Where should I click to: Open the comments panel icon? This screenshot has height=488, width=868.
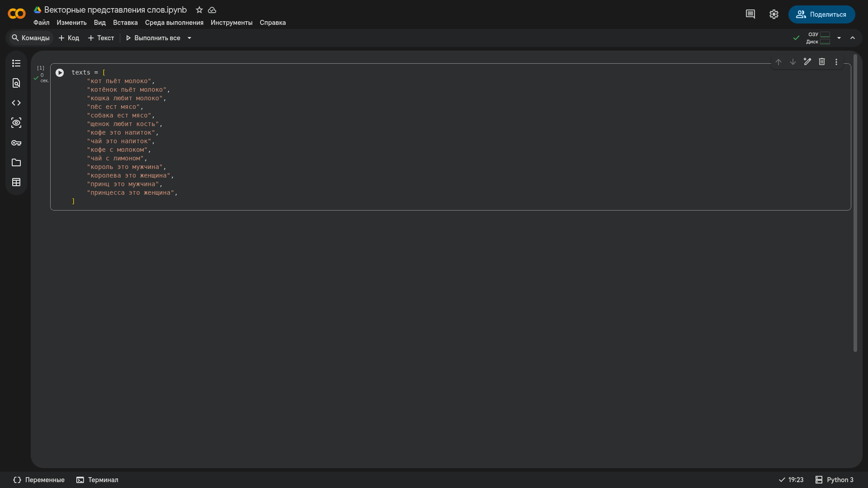750,14
